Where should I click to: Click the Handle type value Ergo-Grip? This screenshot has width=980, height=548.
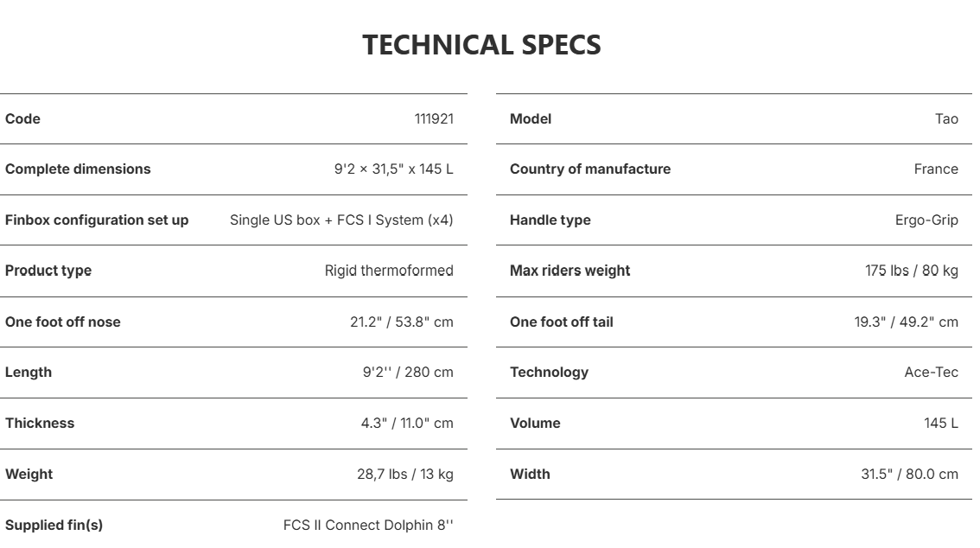click(x=926, y=220)
